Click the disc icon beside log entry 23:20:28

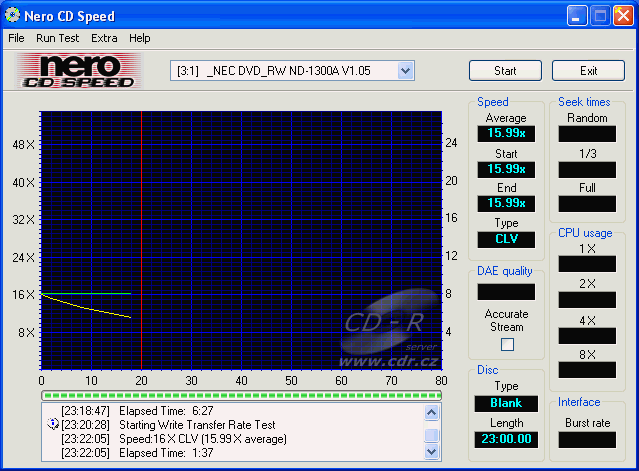(x=53, y=424)
